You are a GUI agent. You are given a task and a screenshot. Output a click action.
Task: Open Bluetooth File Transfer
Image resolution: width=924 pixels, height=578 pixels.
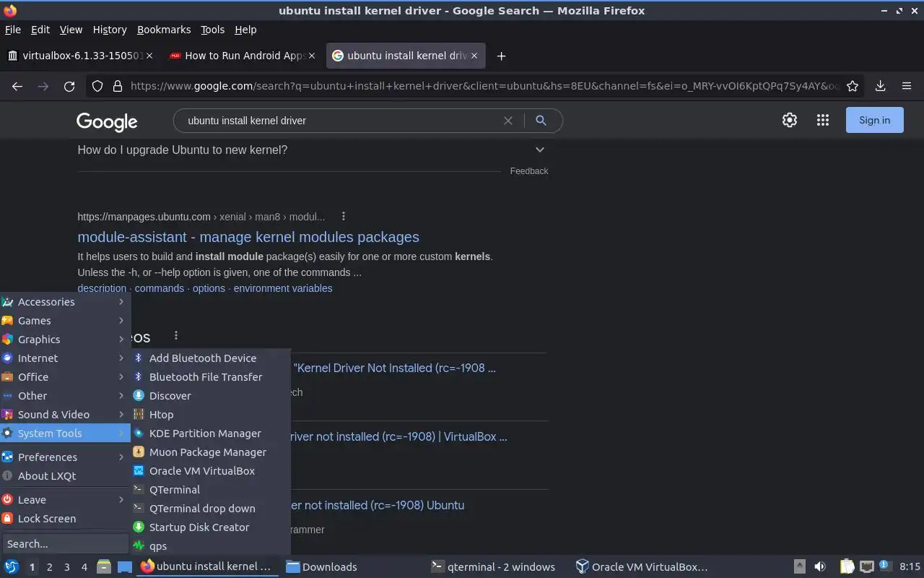(210, 377)
